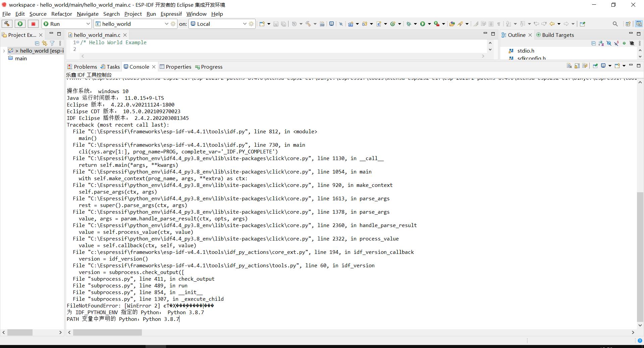Open Project Explorer filter funnel icon
Viewport: 644px width, 348px height.
tap(52, 43)
